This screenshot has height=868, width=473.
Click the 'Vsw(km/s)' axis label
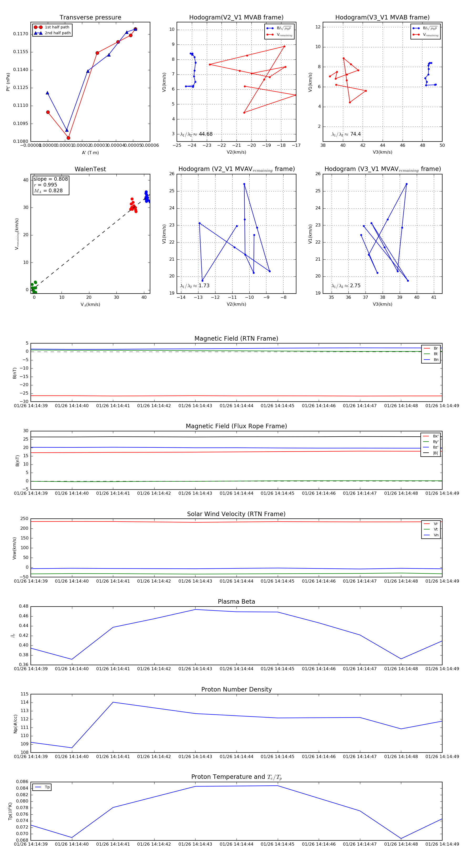pyautogui.click(x=14, y=548)
